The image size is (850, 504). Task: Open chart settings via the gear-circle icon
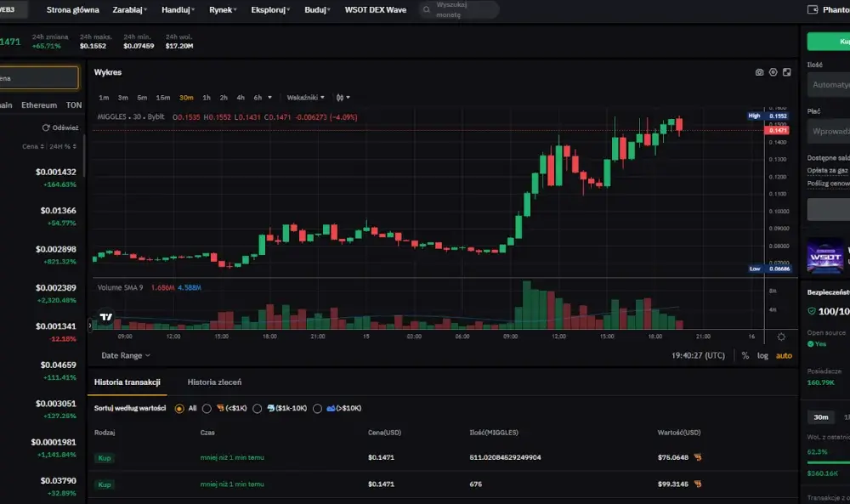[x=773, y=72]
